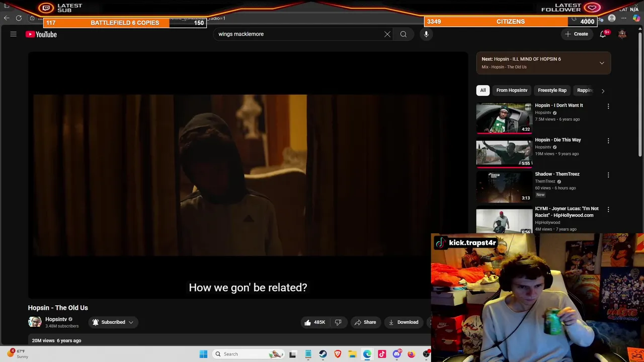Collapse the Next: Hopsin mix playlist panel
This screenshot has width=644, height=362.
(602, 63)
